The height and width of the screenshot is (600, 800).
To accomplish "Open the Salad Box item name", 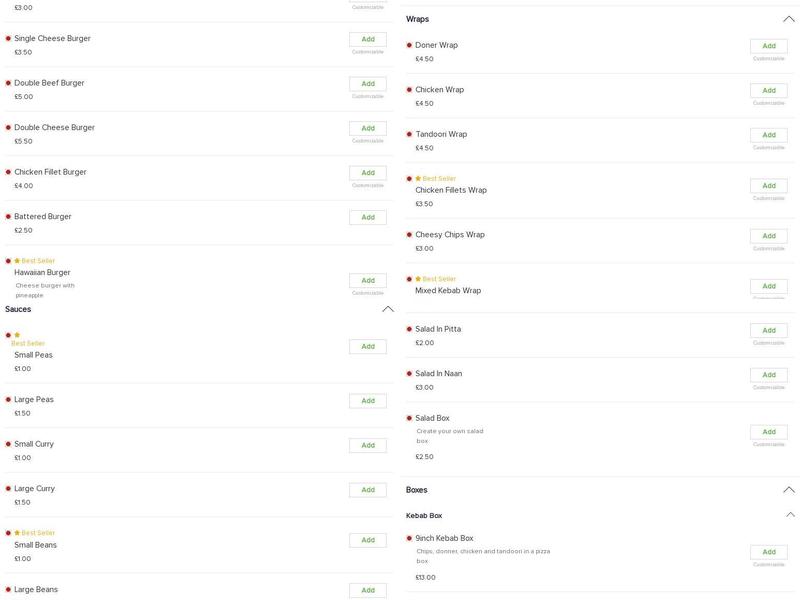I will [432, 418].
